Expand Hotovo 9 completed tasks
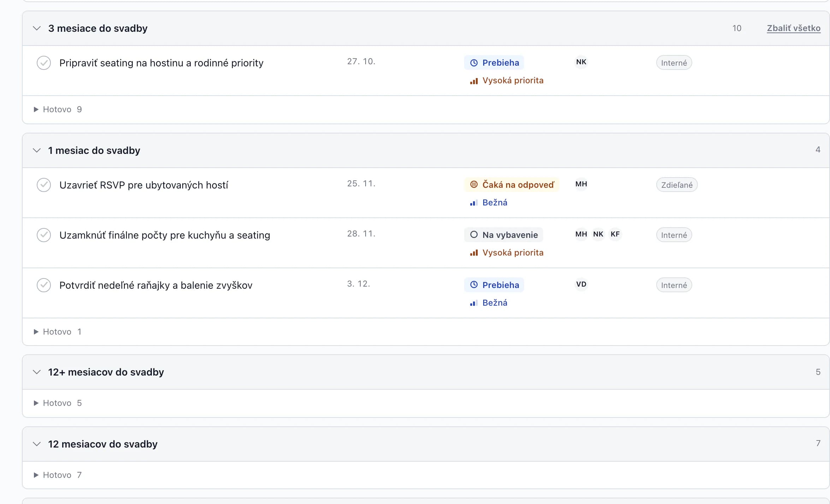This screenshot has height=504, width=830. click(x=58, y=109)
